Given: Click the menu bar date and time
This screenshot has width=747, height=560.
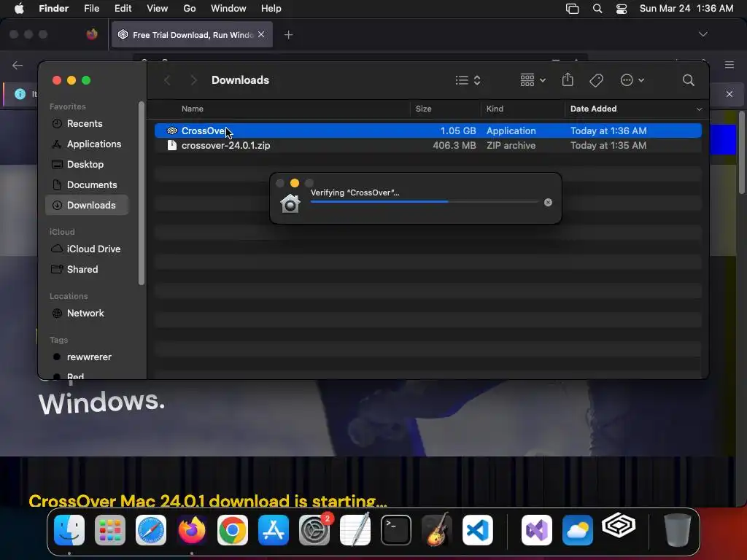Looking at the screenshot, I should (x=686, y=9).
